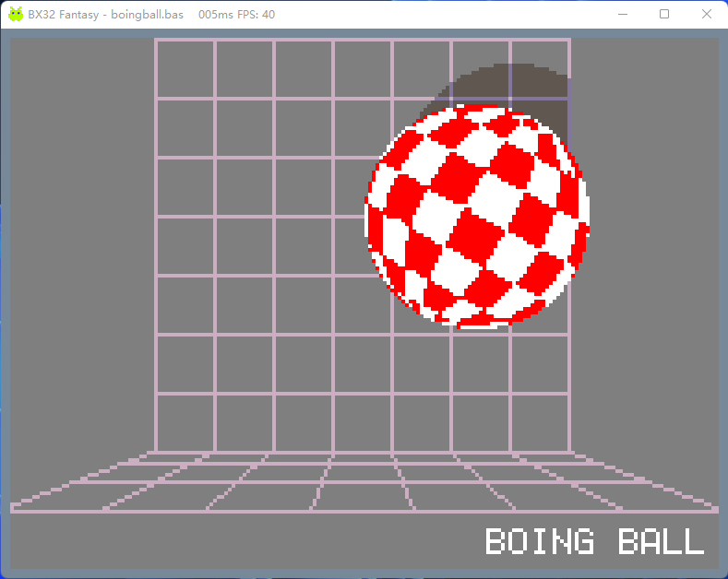Minimize the BX32 Fantasy window
728x579 pixels.
point(623,15)
